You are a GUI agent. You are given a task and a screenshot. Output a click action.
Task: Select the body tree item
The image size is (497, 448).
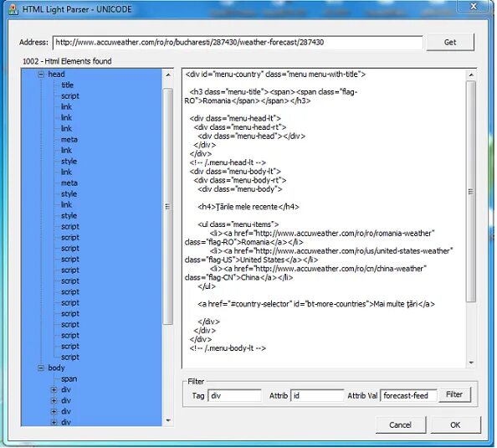pos(56,368)
